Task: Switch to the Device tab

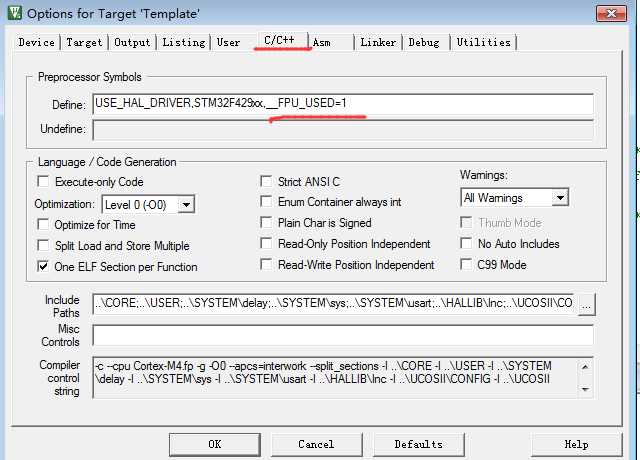Action: (36, 42)
